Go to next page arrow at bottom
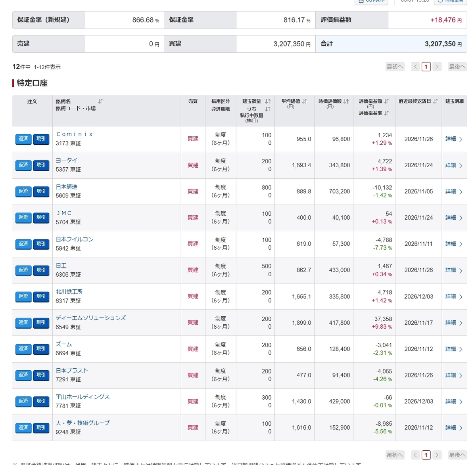Screen dimensions: 476x465 pos(437,455)
